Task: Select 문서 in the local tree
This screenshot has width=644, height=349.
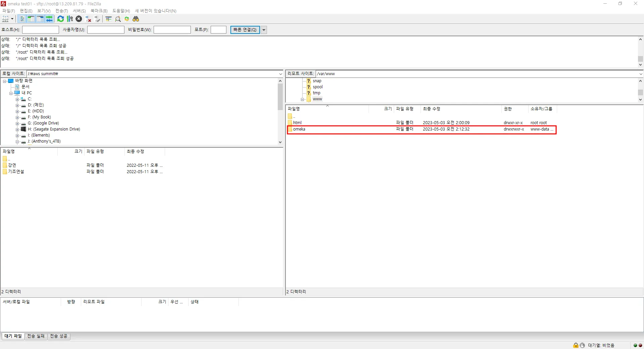Action: [x=25, y=87]
